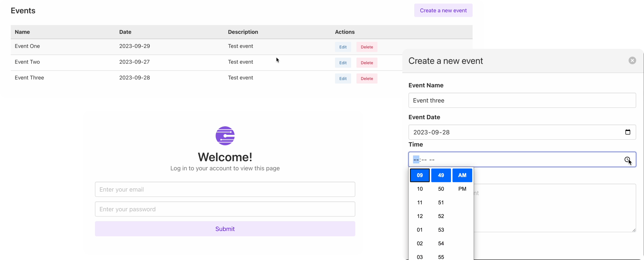This screenshot has height=260, width=644.
Task: Focus the Enter your email field
Action: 225,189
